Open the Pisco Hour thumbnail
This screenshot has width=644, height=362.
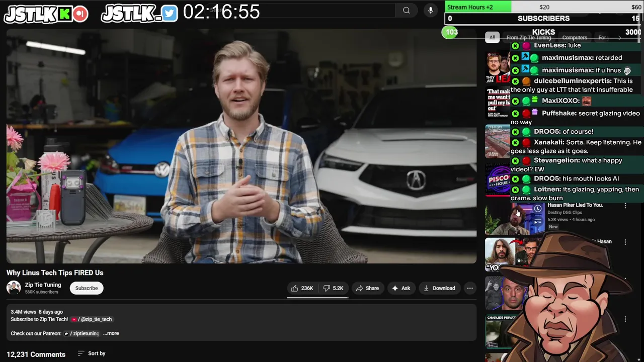point(497,178)
